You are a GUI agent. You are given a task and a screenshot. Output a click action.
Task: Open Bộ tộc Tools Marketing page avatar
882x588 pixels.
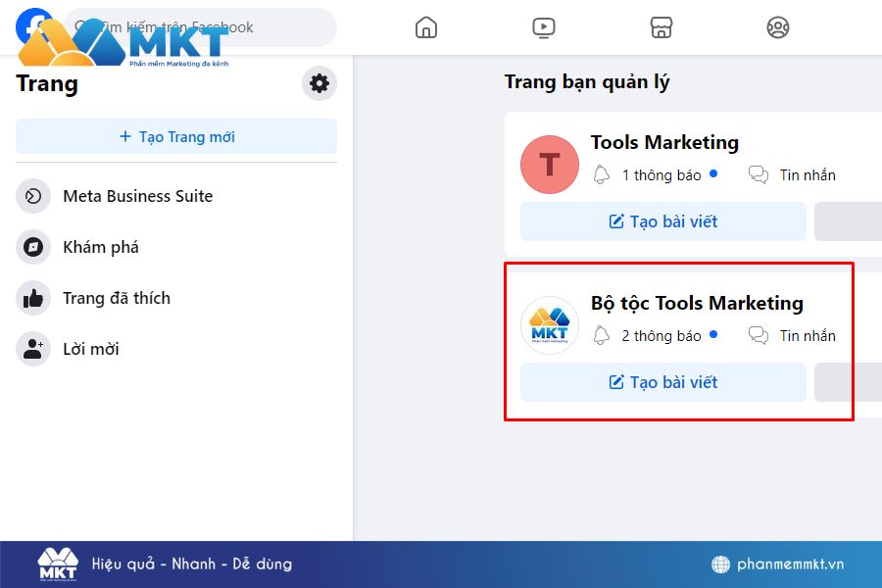(x=550, y=325)
